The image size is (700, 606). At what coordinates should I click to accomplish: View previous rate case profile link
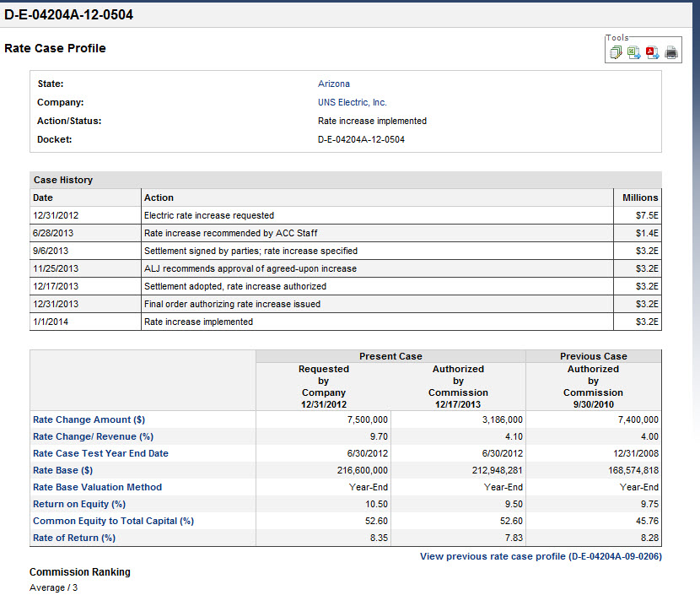pos(541,557)
